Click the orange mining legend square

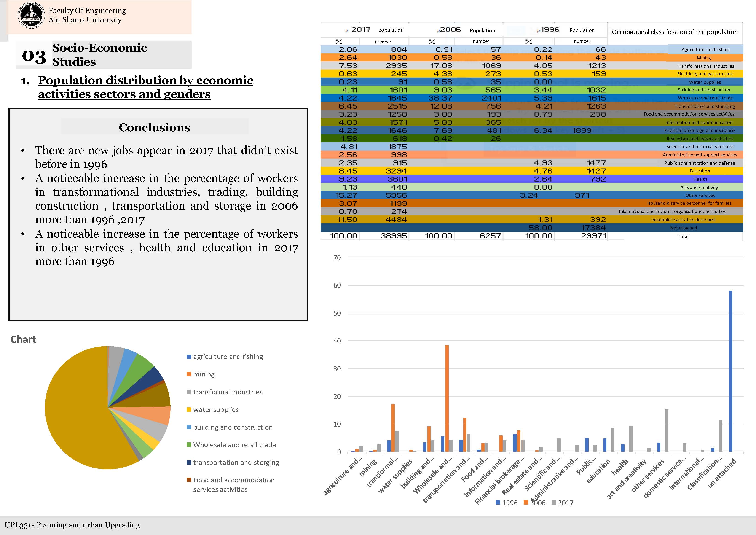pos(189,374)
